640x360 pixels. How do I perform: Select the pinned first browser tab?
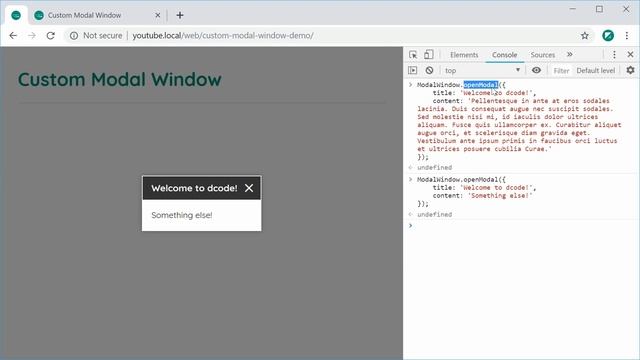coord(16,15)
